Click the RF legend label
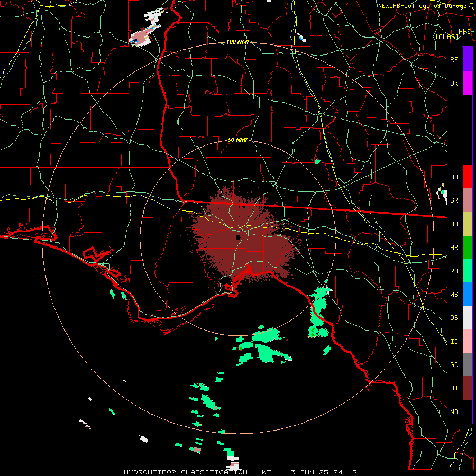 pyautogui.click(x=454, y=59)
